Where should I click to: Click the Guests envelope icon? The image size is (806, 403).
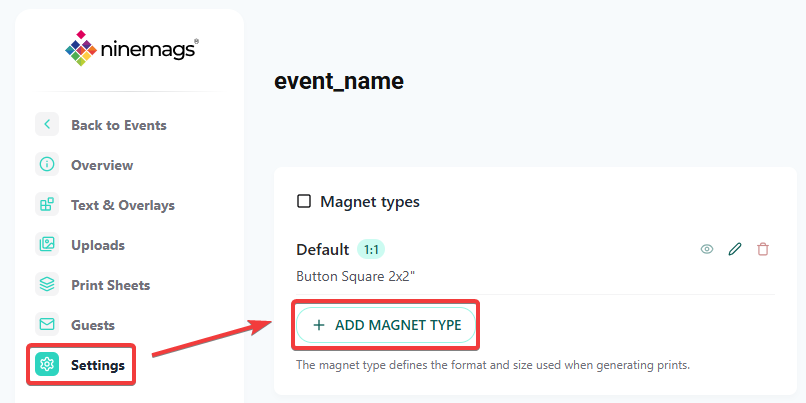point(47,325)
